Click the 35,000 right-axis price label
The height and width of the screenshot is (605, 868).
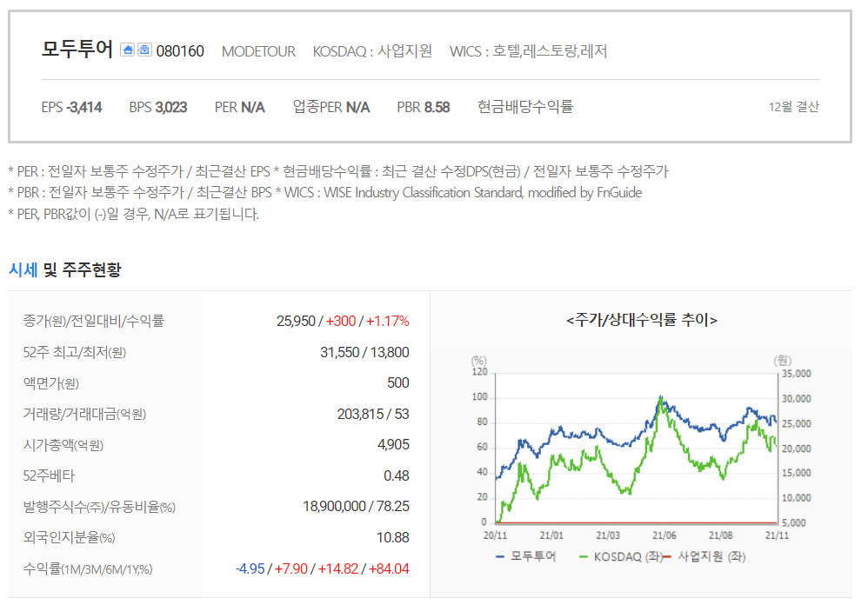pyautogui.click(x=796, y=374)
